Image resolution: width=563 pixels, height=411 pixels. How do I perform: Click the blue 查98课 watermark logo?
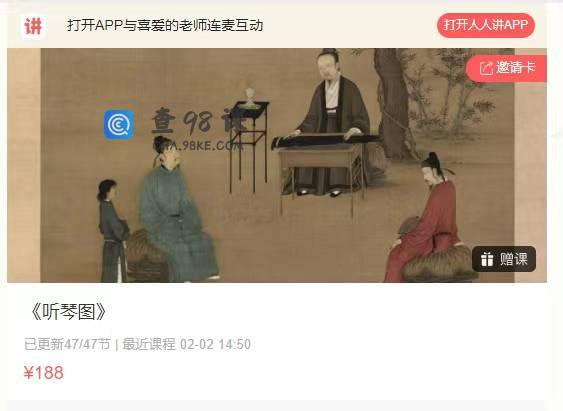coord(119,125)
